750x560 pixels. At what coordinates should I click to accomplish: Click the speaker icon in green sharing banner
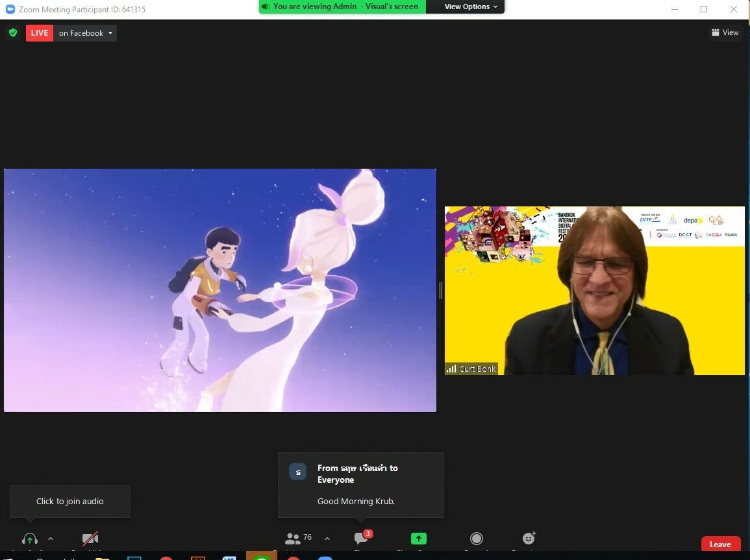coord(266,6)
